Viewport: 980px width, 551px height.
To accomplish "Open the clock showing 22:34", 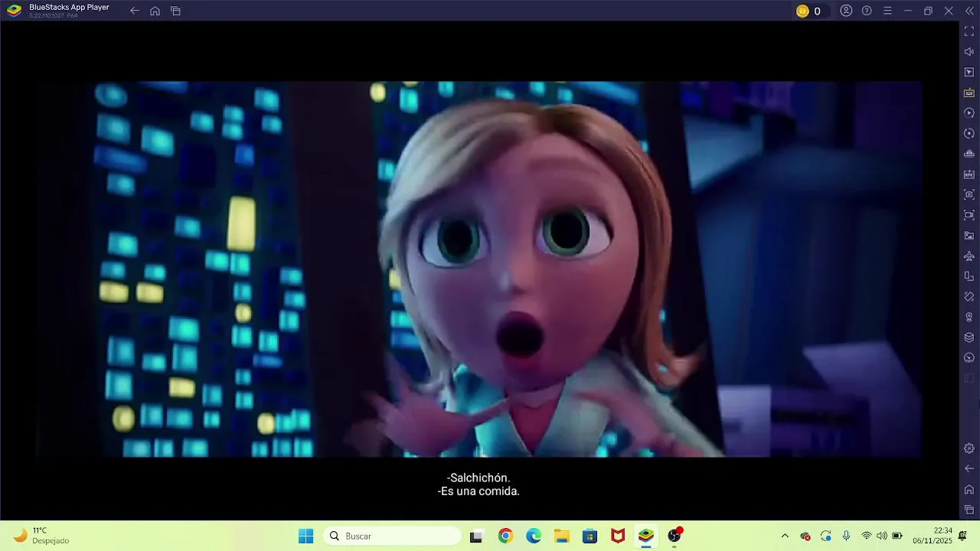I will (932, 536).
